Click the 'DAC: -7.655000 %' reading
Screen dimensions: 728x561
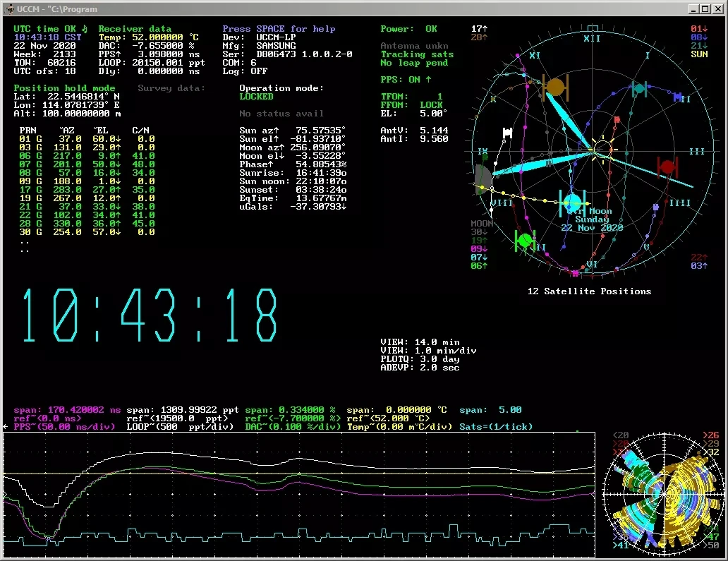pyautogui.click(x=146, y=45)
